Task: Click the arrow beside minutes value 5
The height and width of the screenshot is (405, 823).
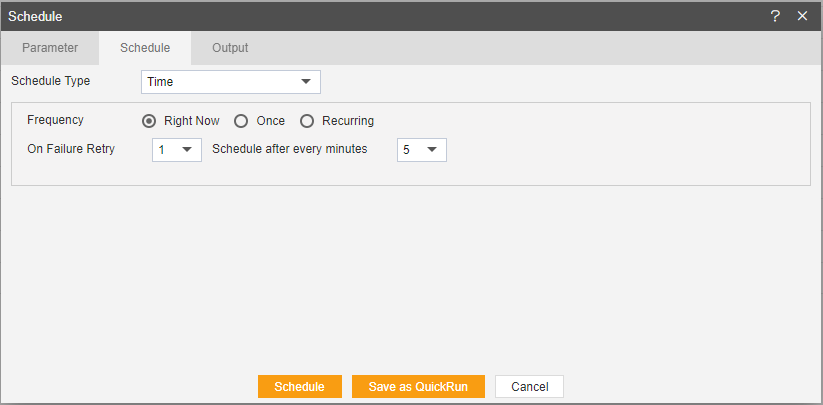Action: [x=432, y=150]
